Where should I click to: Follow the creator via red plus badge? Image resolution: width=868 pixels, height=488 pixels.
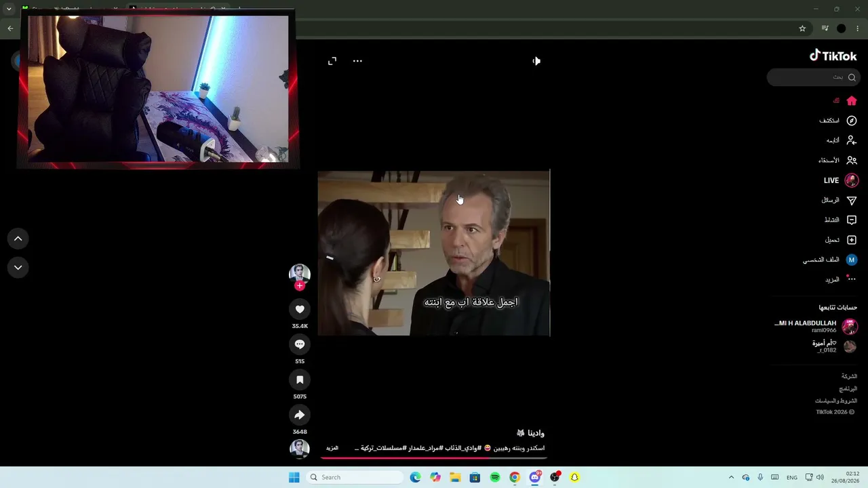[x=300, y=286]
